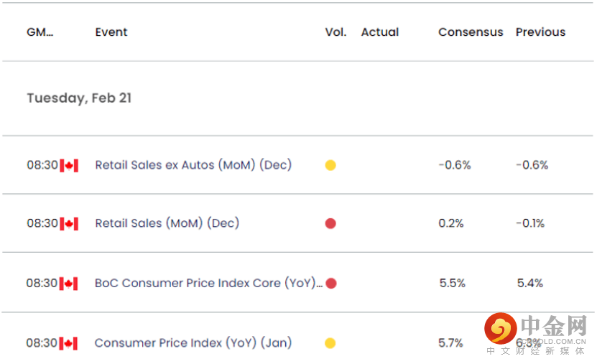Screen dimensions: 597x364
Task: Click the Event column header
Action: click(x=111, y=32)
